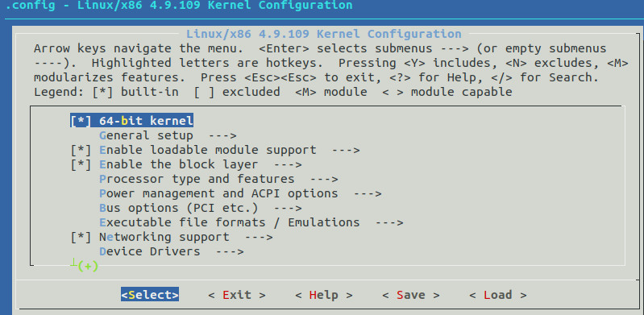The width and height of the screenshot is (644, 315).
Task: Toggle the 64-bit kernel checkbox
Action: [81, 121]
